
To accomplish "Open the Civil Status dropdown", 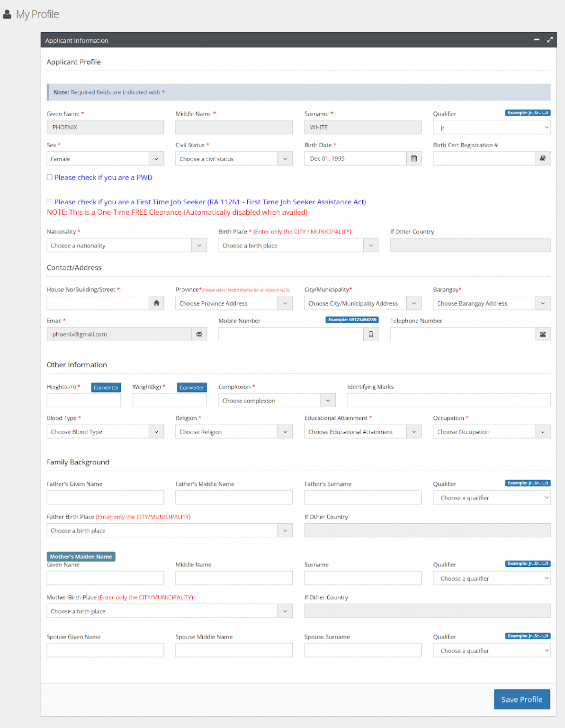I will pyautogui.click(x=233, y=159).
